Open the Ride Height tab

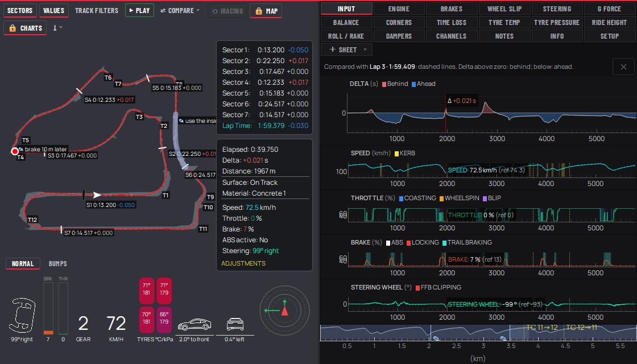coord(609,22)
